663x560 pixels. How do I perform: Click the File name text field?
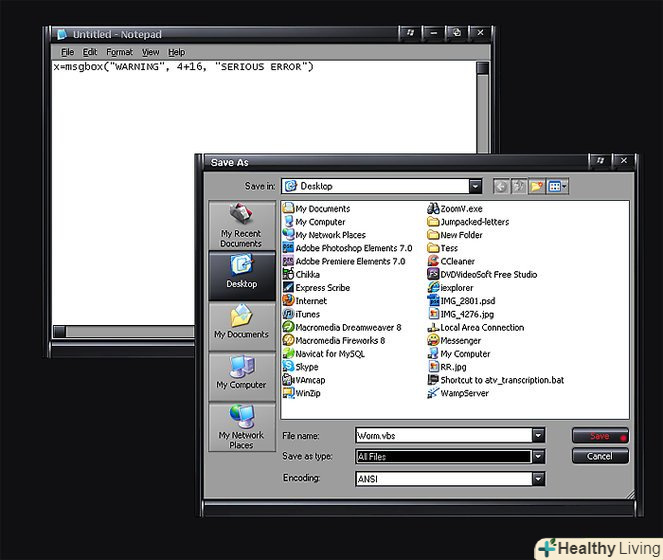pos(443,435)
